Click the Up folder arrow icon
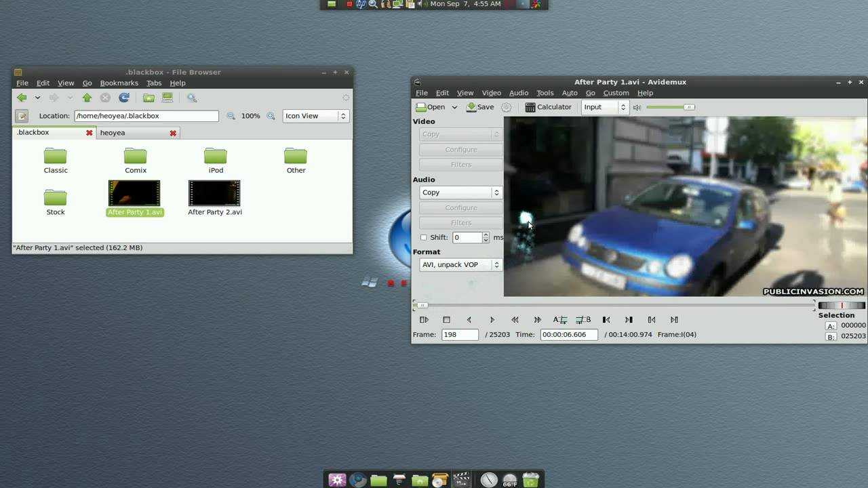The height and width of the screenshot is (488, 868). tap(87, 98)
